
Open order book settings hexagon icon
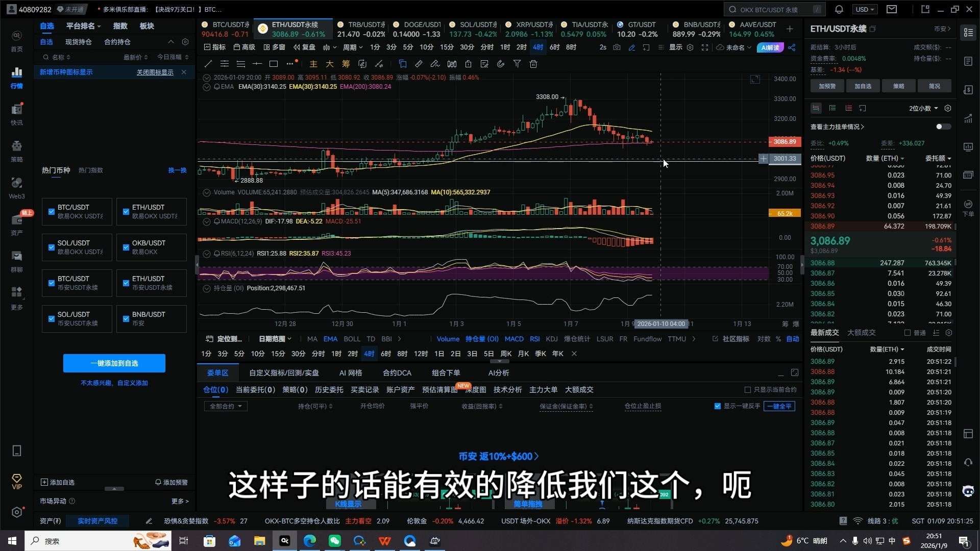pos(948,108)
